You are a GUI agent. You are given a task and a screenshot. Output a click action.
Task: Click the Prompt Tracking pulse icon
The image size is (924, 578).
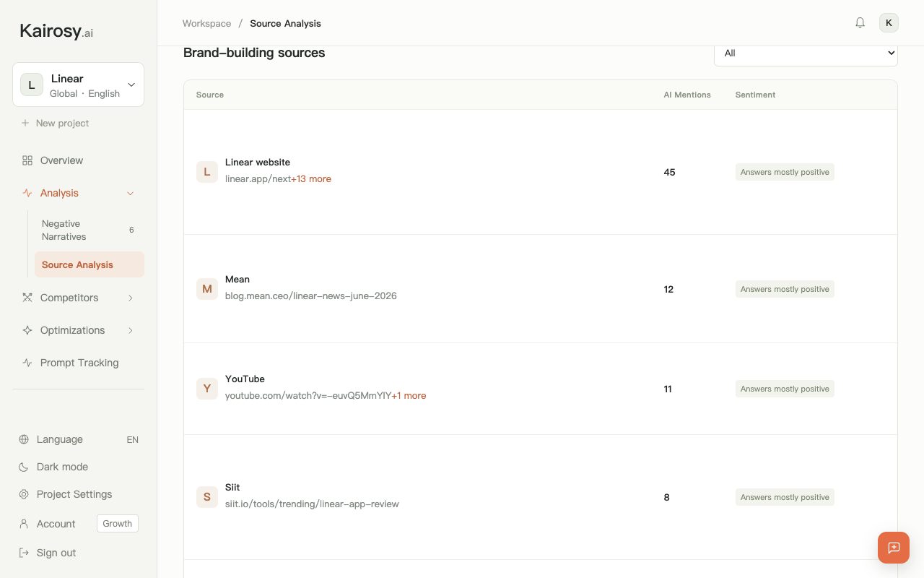point(27,363)
